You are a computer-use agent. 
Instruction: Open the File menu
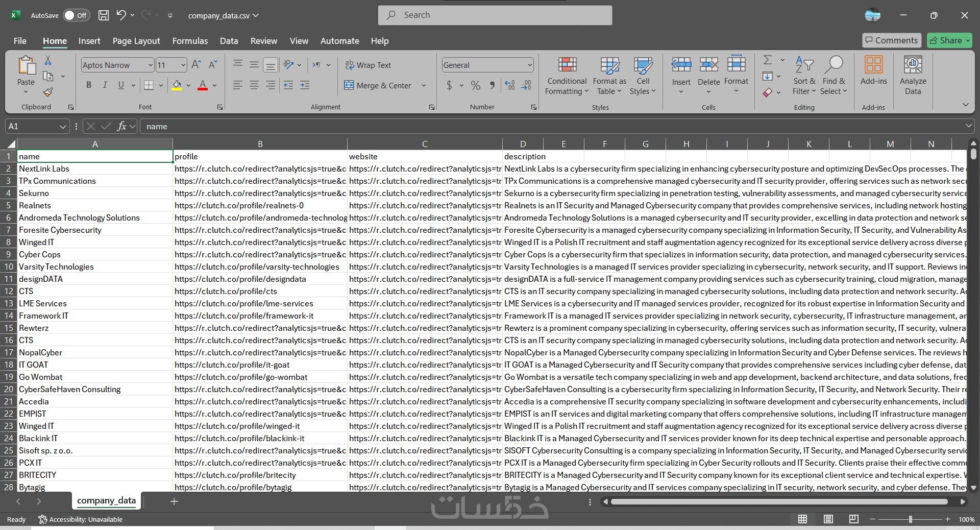point(20,41)
